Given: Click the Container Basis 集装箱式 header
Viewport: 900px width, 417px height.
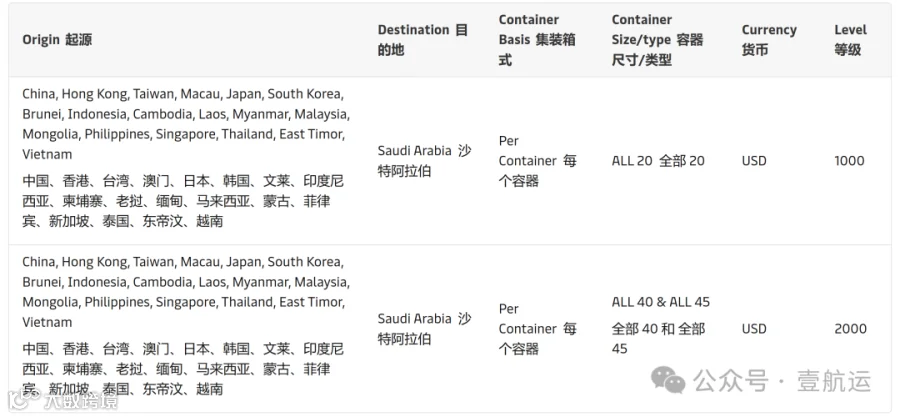Looking at the screenshot, I should [537, 40].
